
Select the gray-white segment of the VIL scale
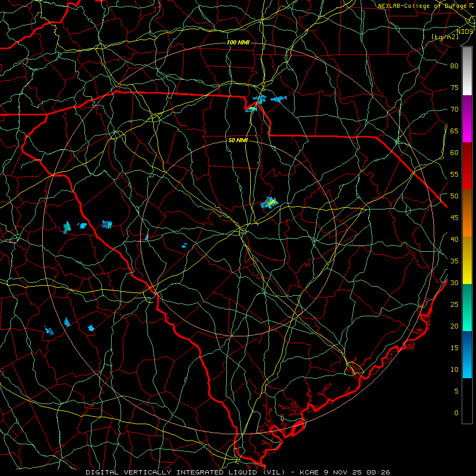pyautogui.click(x=467, y=71)
